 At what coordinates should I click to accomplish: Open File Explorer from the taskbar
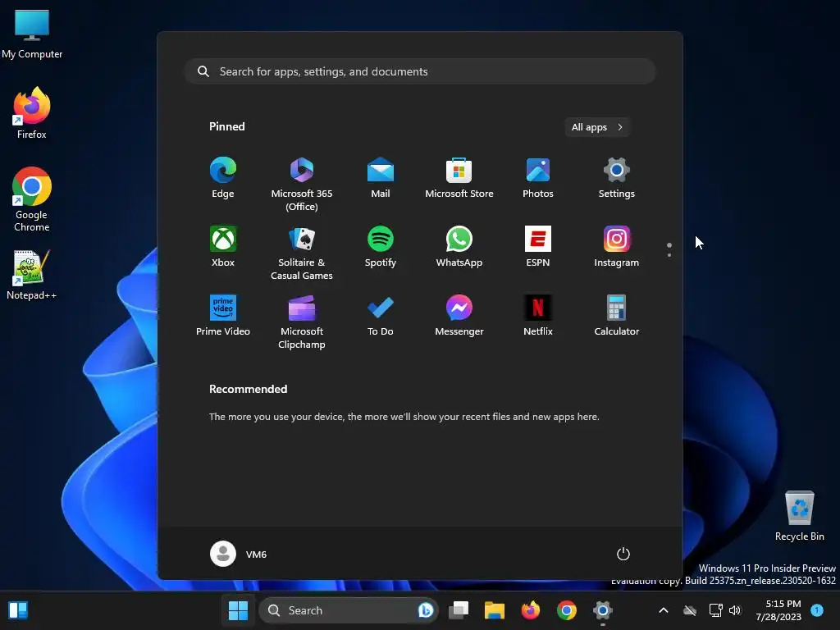(495, 610)
